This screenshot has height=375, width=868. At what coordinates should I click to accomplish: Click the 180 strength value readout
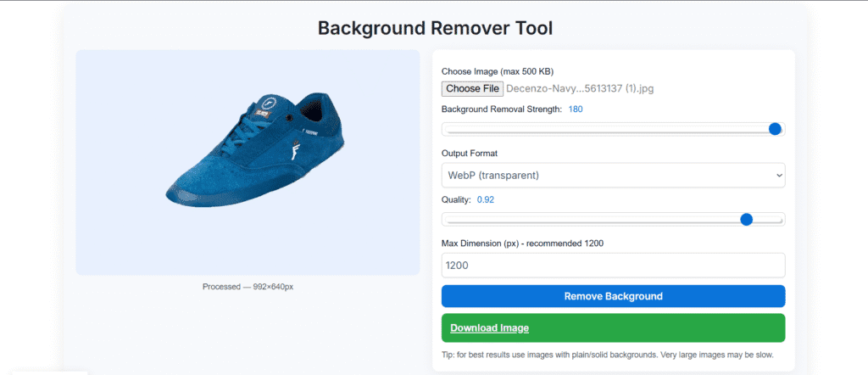pos(576,109)
